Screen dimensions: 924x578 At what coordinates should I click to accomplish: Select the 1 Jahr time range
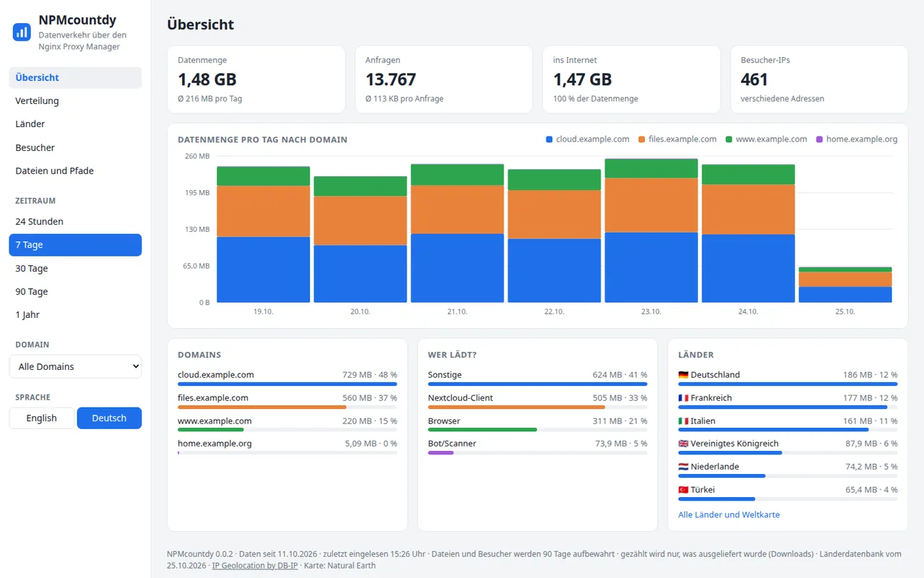point(75,315)
